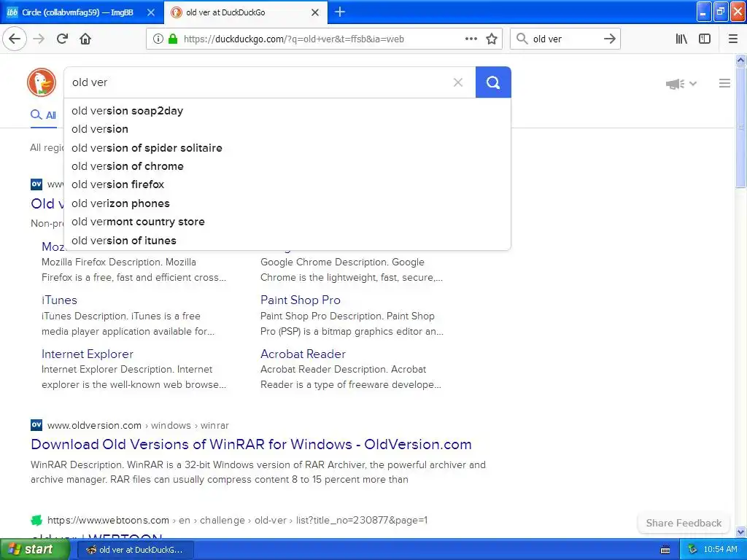This screenshot has width=747, height=560.
Task: Click the keyboard icon in system tray
Action: tap(665, 550)
